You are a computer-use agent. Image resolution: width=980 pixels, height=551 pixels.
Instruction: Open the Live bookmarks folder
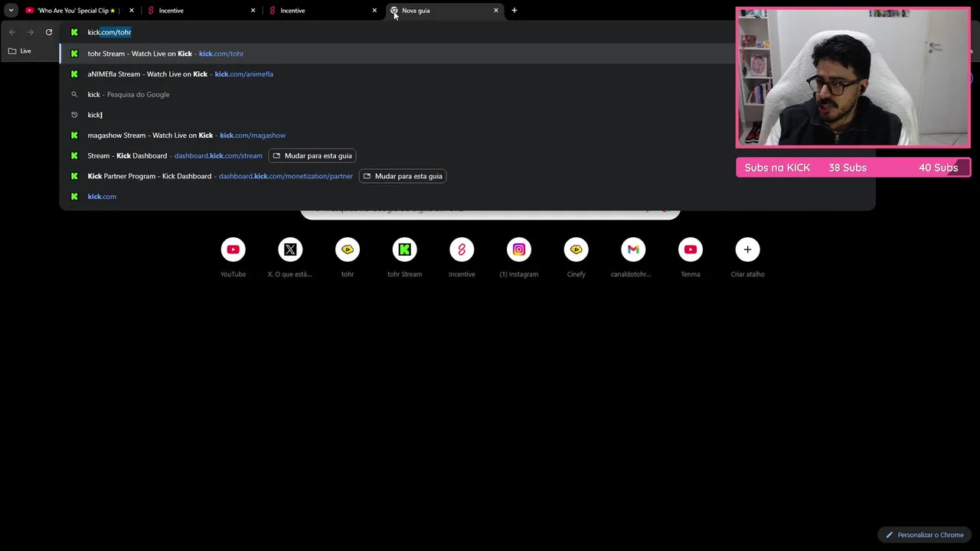(x=20, y=51)
